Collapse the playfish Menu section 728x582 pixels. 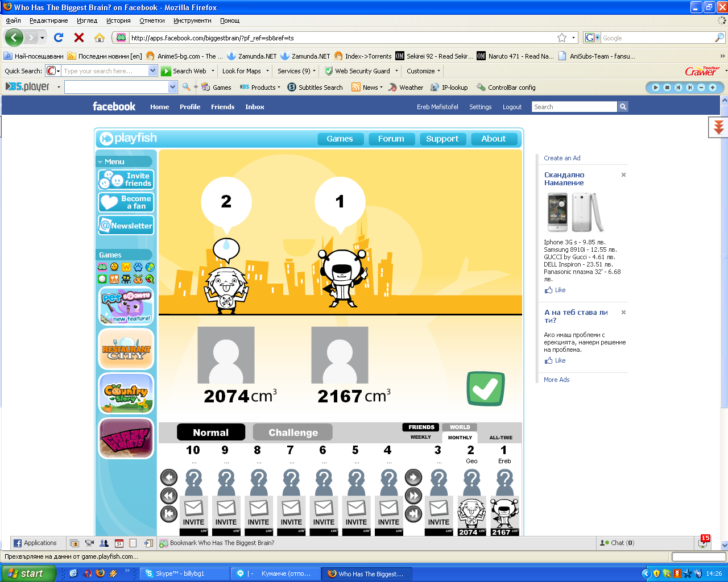click(101, 162)
